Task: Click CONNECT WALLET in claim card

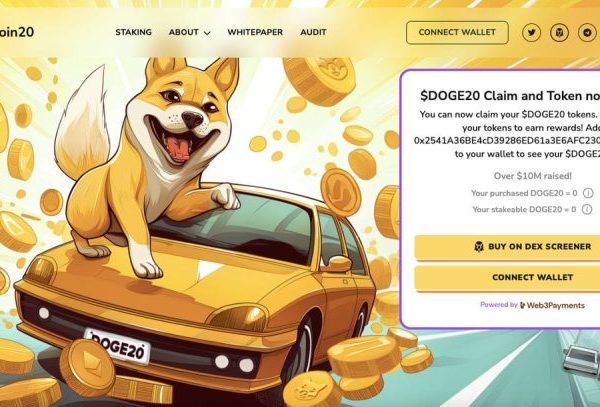Action: pos(507,278)
